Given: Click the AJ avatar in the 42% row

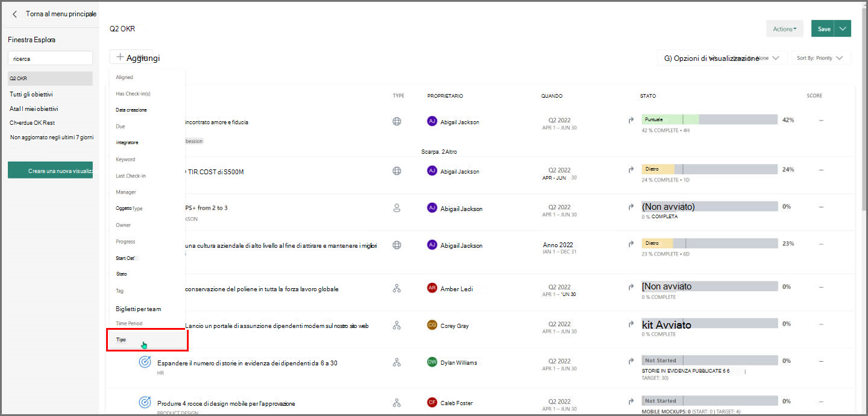Looking at the screenshot, I should click(432, 121).
